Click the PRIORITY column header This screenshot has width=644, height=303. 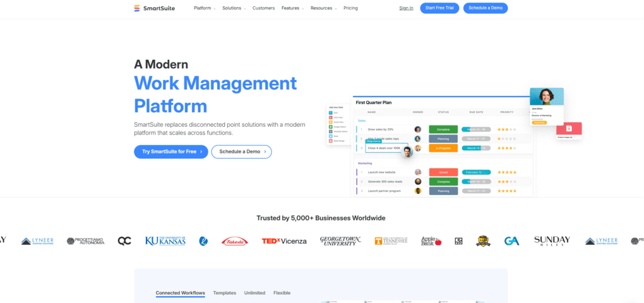(507, 112)
